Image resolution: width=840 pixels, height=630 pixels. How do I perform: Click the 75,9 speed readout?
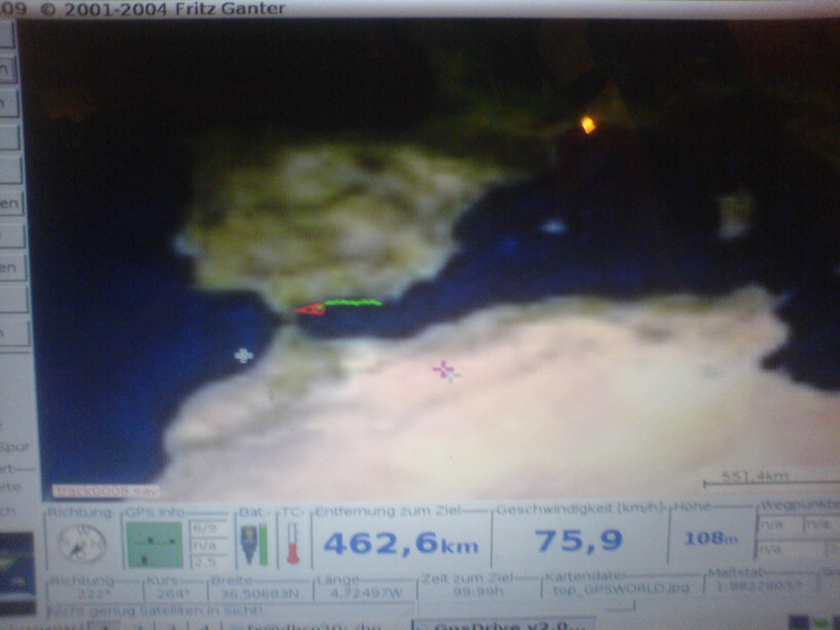click(x=579, y=540)
